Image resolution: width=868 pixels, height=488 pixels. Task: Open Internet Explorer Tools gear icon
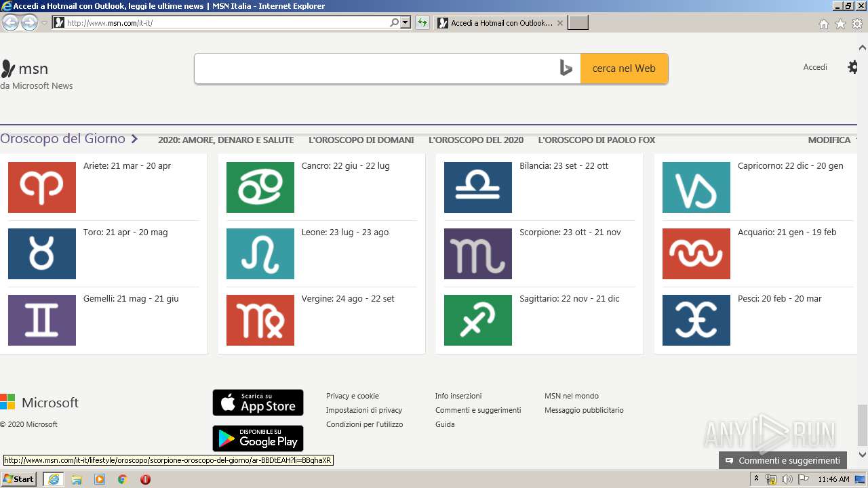tap(857, 24)
